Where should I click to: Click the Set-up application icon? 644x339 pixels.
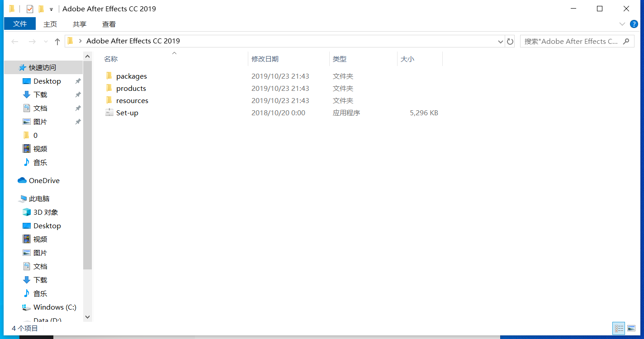click(x=109, y=113)
